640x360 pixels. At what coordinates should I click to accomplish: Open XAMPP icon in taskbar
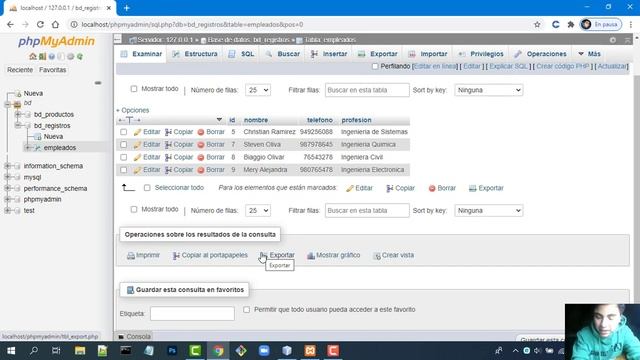[310, 351]
